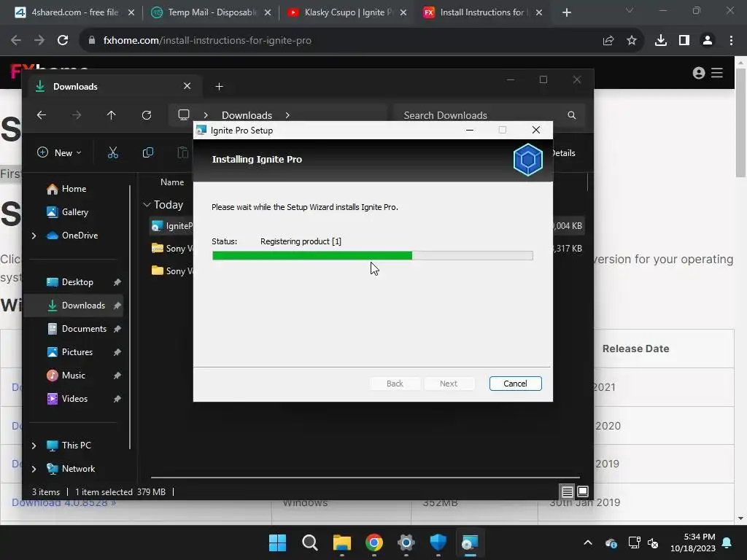Open taskbar Search
The image size is (747, 560).
coord(309,542)
